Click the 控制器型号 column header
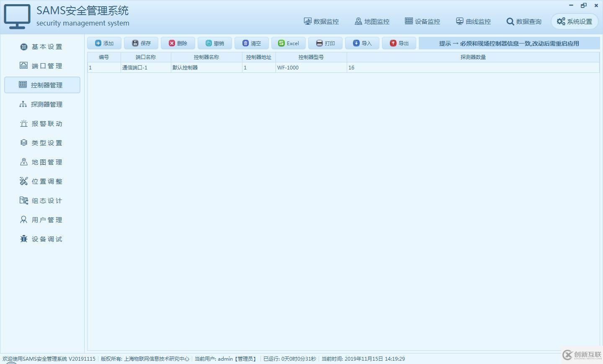Image resolution: width=603 pixels, height=364 pixels. pos(311,57)
